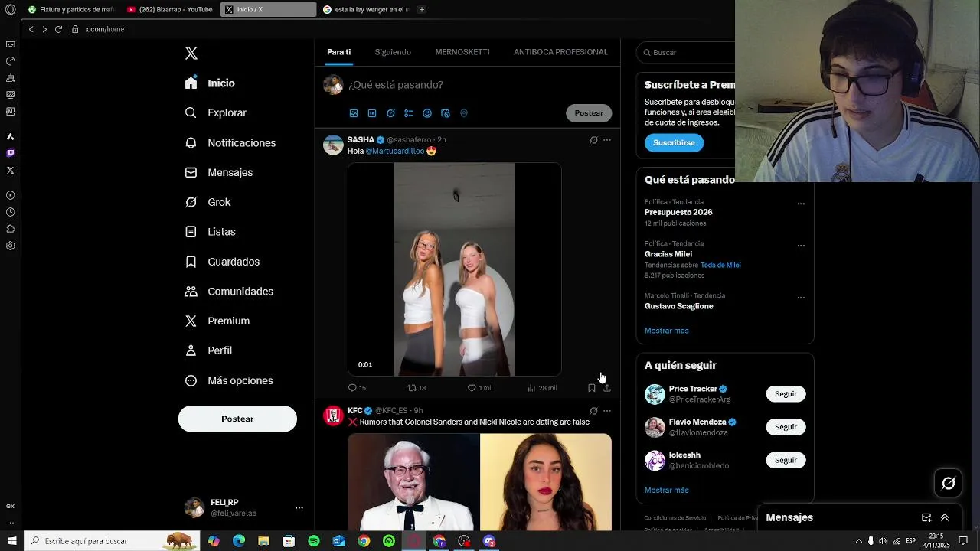This screenshot has width=980, height=551.
Task: Open Discord from the taskbar
Action: (x=489, y=541)
